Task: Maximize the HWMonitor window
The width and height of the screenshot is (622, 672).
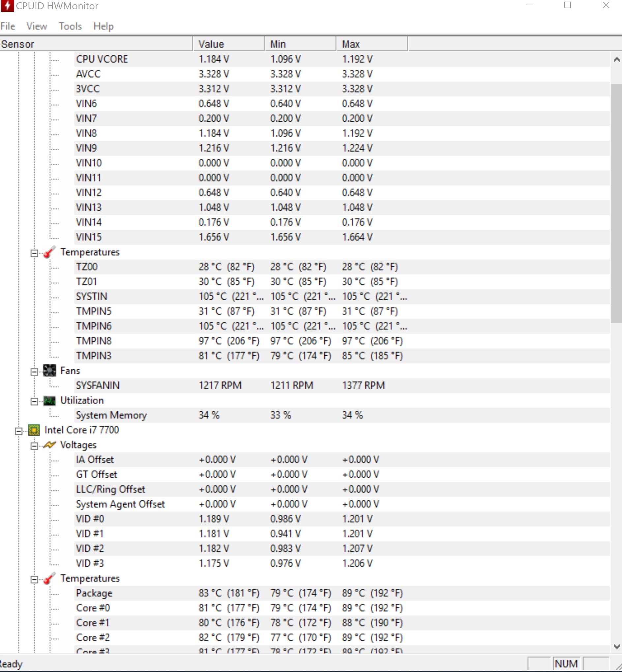Action: [568, 5]
